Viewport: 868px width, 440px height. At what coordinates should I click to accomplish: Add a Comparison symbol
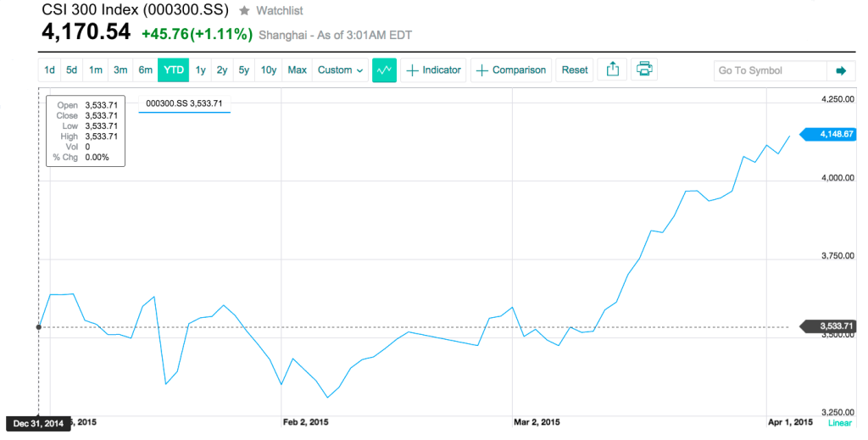coord(511,70)
